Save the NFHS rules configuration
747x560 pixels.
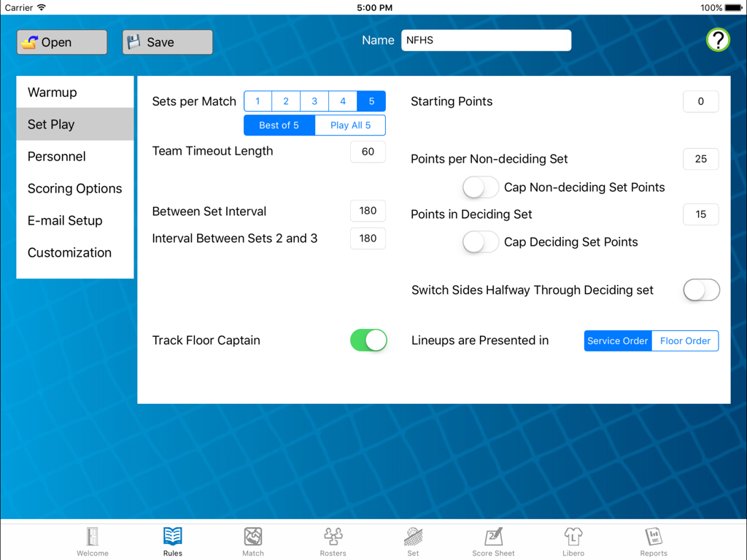coord(167,42)
